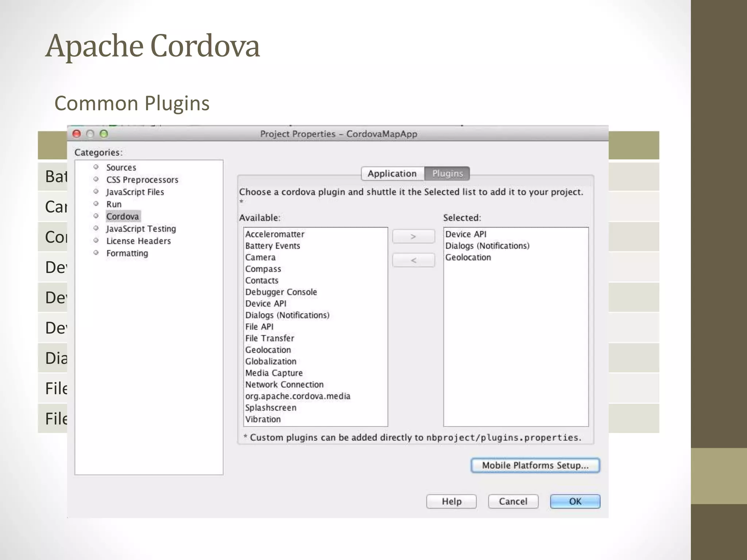Select the Cordova category
This screenshot has width=747, height=560.
pos(123,217)
